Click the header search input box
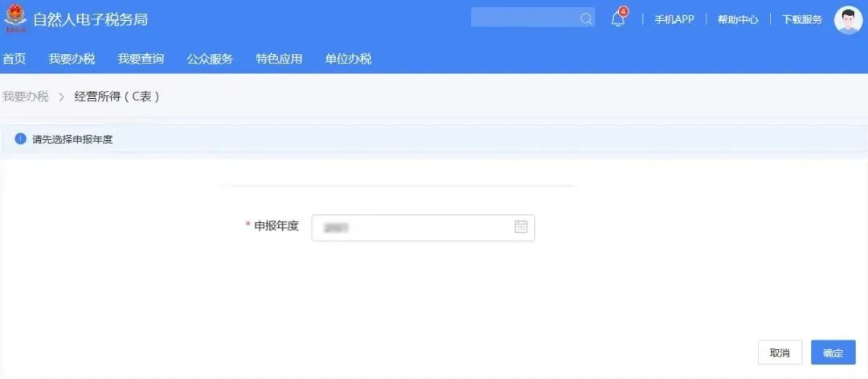This screenshot has width=868, height=379. 533,17
